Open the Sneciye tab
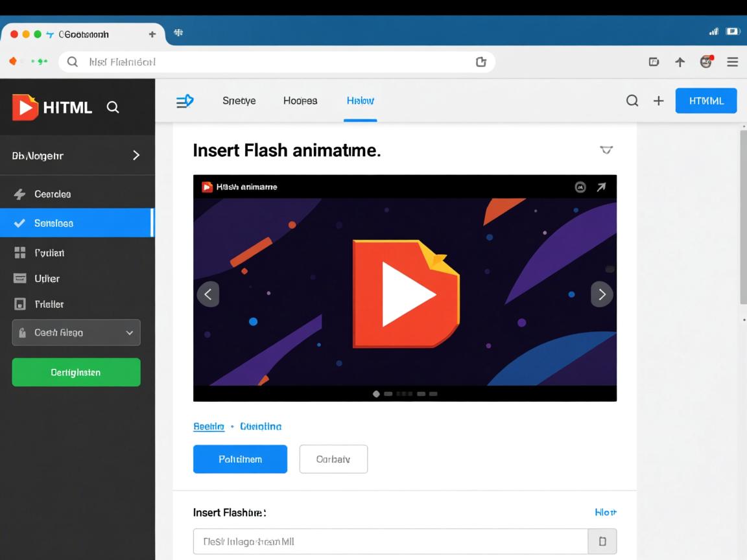The width and height of the screenshot is (747, 560). tap(239, 100)
